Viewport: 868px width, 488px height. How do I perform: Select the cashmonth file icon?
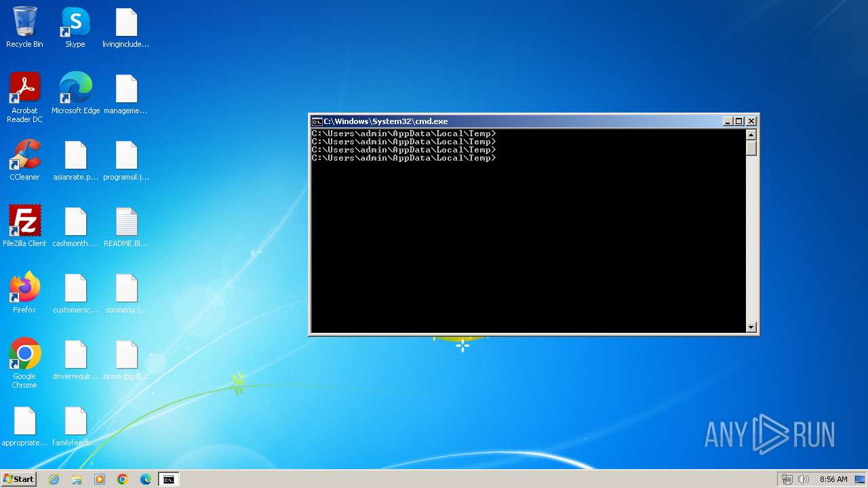75,226
